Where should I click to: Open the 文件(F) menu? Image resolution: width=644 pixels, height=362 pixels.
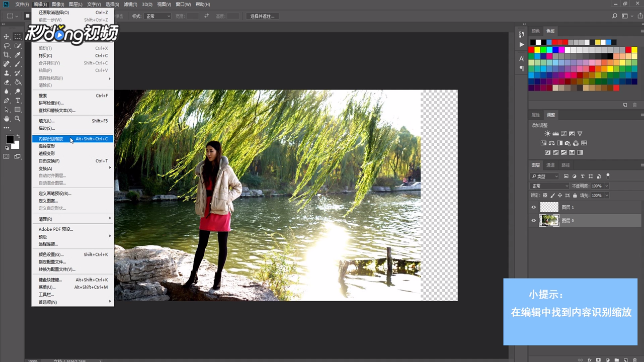22,4
